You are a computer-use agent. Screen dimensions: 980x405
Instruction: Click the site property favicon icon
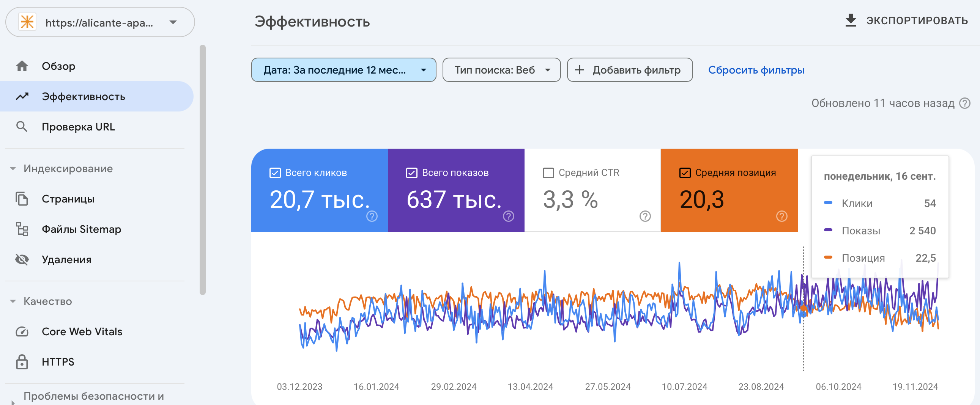pos(27,22)
